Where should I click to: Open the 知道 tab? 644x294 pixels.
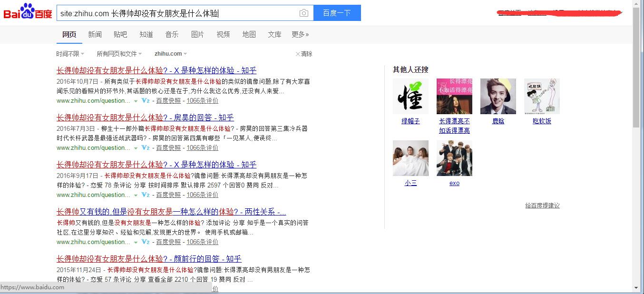click(146, 34)
